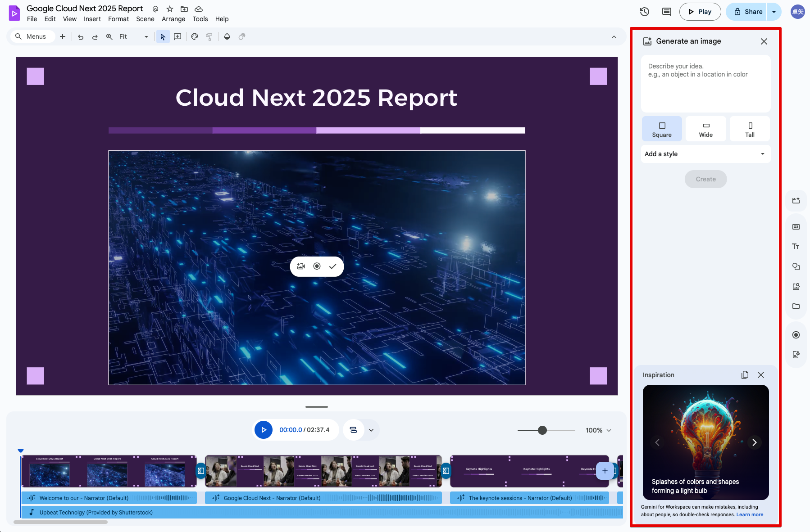
Task: Select the Square aspect ratio option
Action: [662, 129]
